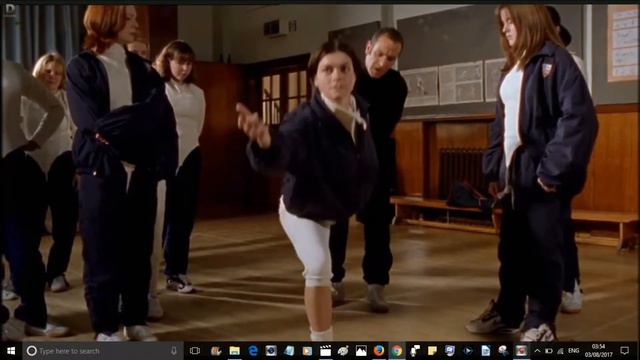Open the Action Center notifications icon
The height and width of the screenshot is (360, 640).
click(x=624, y=351)
